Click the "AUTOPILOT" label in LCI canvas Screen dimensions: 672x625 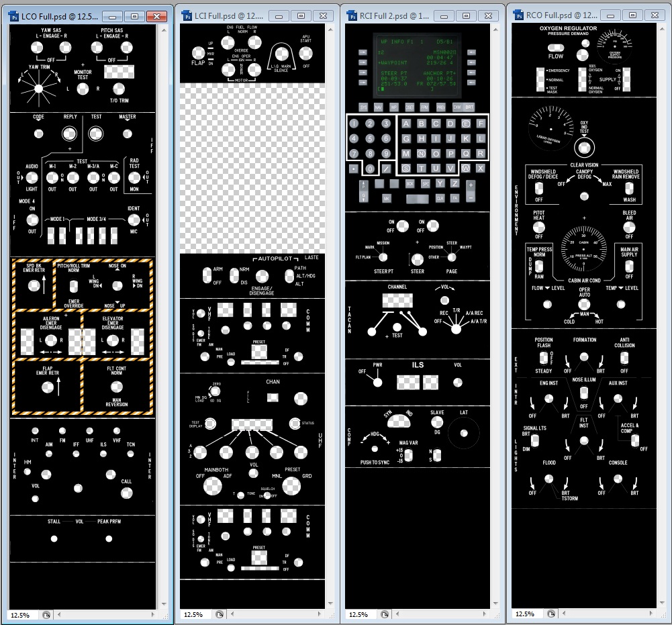pos(275,258)
